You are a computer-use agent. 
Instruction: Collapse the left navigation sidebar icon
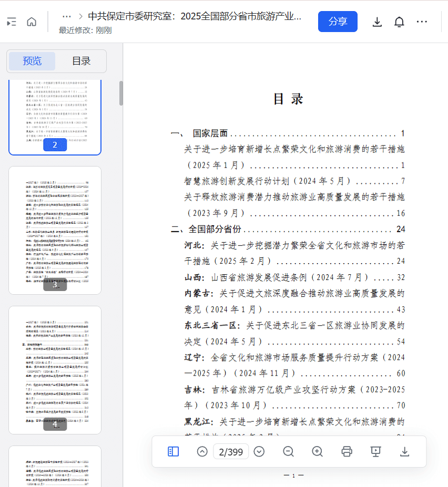click(x=12, y=22)
